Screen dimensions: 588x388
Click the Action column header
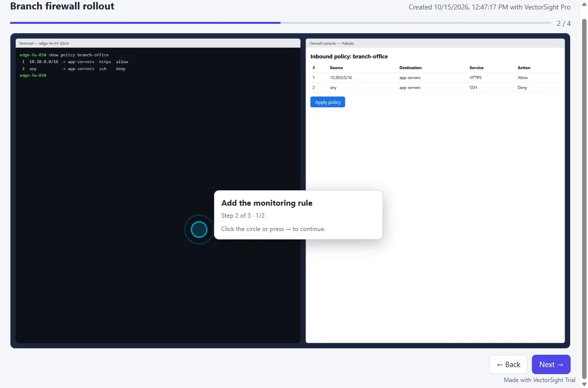coord(524,68)
